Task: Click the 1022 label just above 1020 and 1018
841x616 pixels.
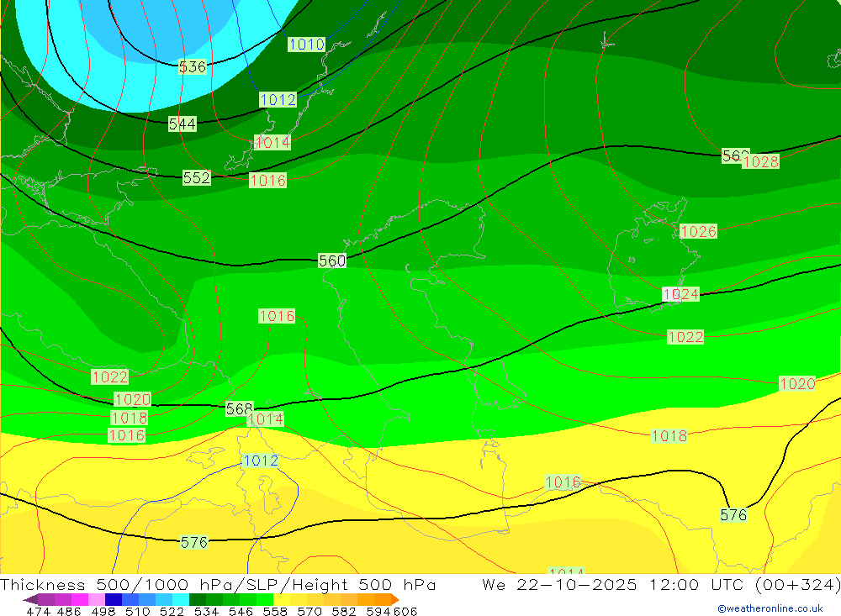Action: click(110, 376)
